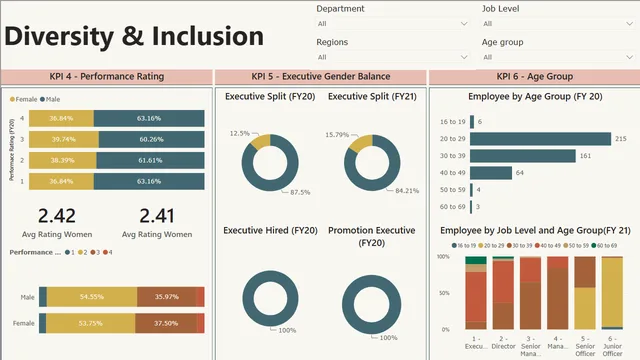Click the 30 to 39 age legend marker
The image size is (640, 360).
tap(509, 246)
